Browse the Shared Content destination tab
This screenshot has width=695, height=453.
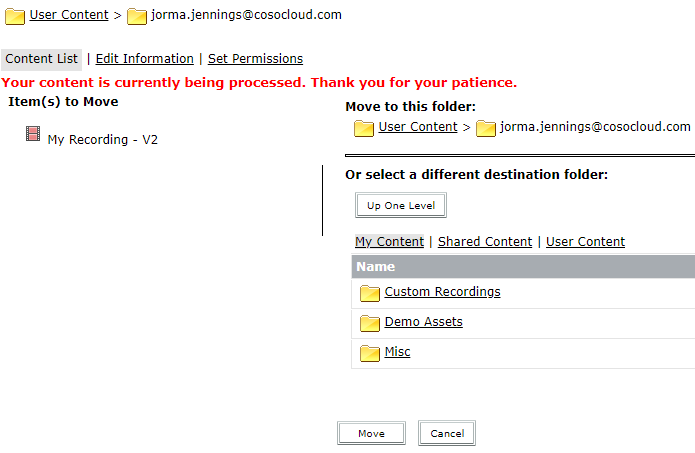pos(485,242)
